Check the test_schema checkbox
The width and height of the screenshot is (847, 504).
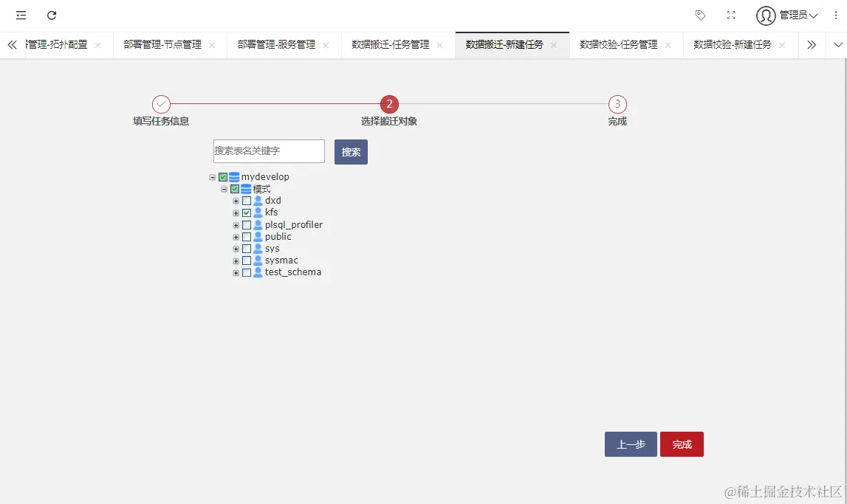(247, 272)
